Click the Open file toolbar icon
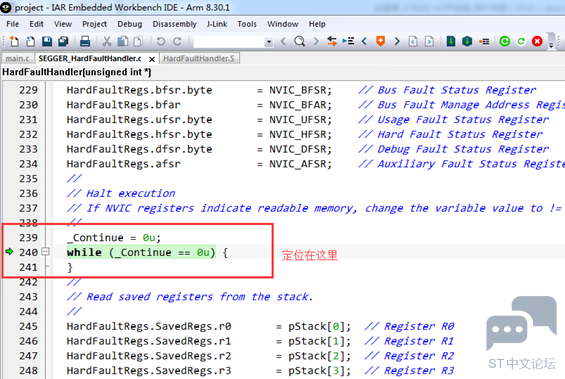Image resolution: width=565 pixels, height=379 pixels. click(30, 41)
